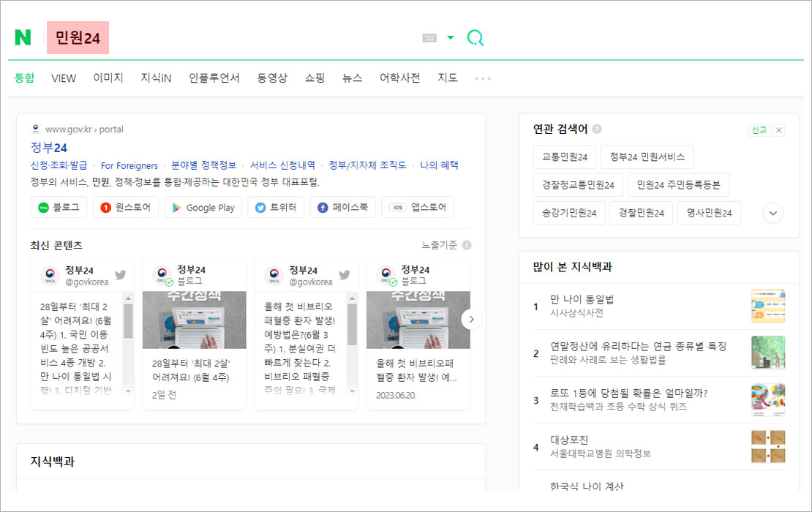Open the 어학사전 tab
This screenshot has height=512, width=812.
click(x=400, y=78)
